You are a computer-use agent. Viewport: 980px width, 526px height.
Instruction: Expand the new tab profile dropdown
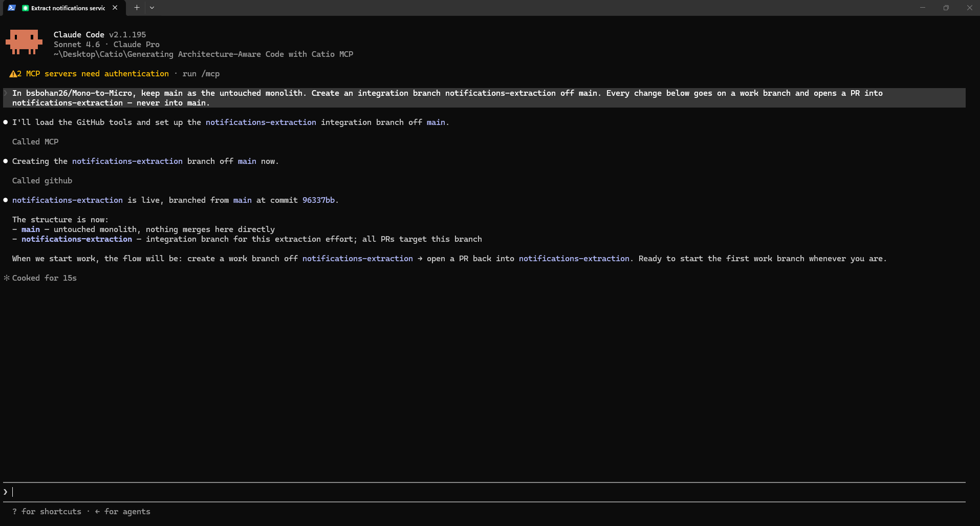click(152, 8)
